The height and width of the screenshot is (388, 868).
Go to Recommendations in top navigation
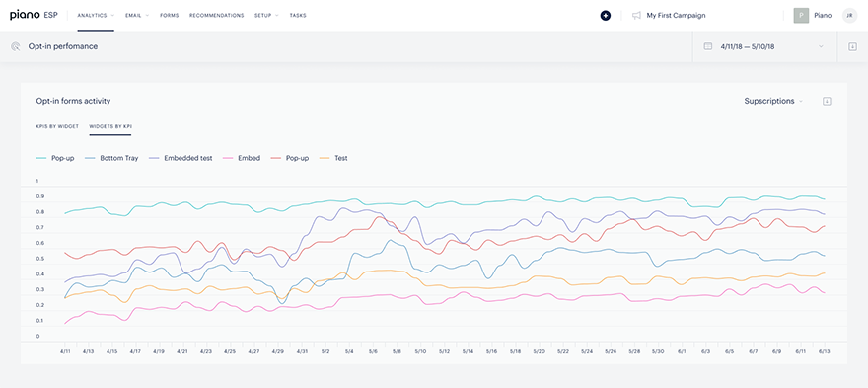click(216, 16)
